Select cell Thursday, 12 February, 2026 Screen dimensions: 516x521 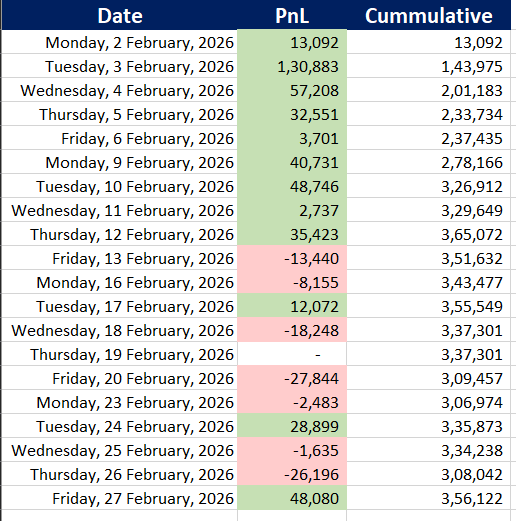coord(120,234)
